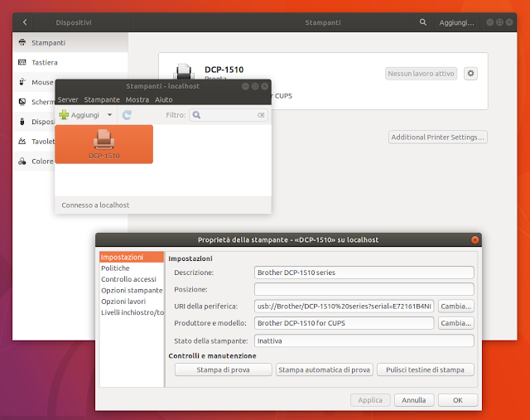530x420 pixels.
Task: Switch to Livelli inchiostro section
Action: 132,312
